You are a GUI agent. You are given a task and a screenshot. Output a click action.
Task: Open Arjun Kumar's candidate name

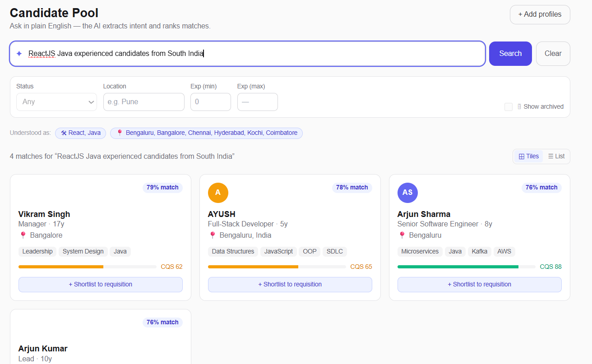pyautogui.click(x=43, y=349)
